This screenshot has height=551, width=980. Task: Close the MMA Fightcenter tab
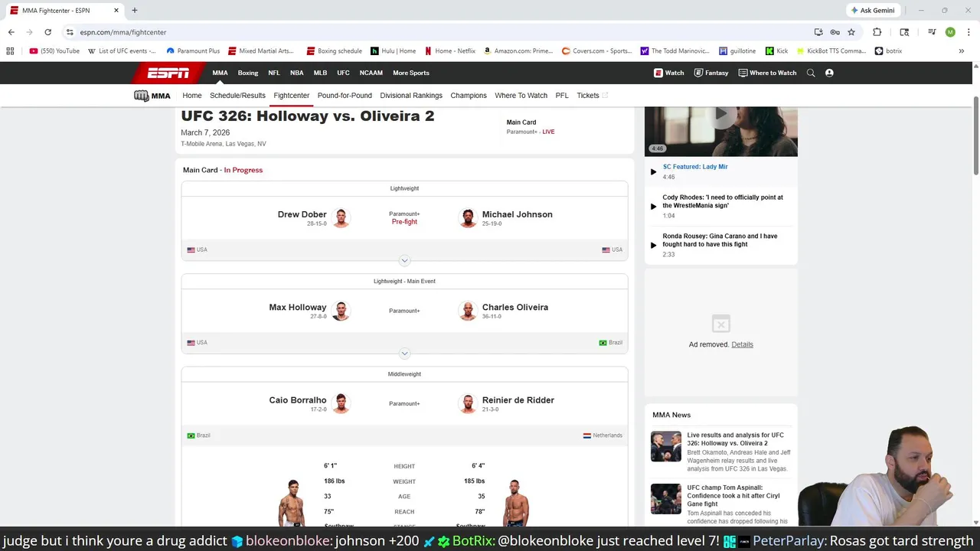coord(116,11)
